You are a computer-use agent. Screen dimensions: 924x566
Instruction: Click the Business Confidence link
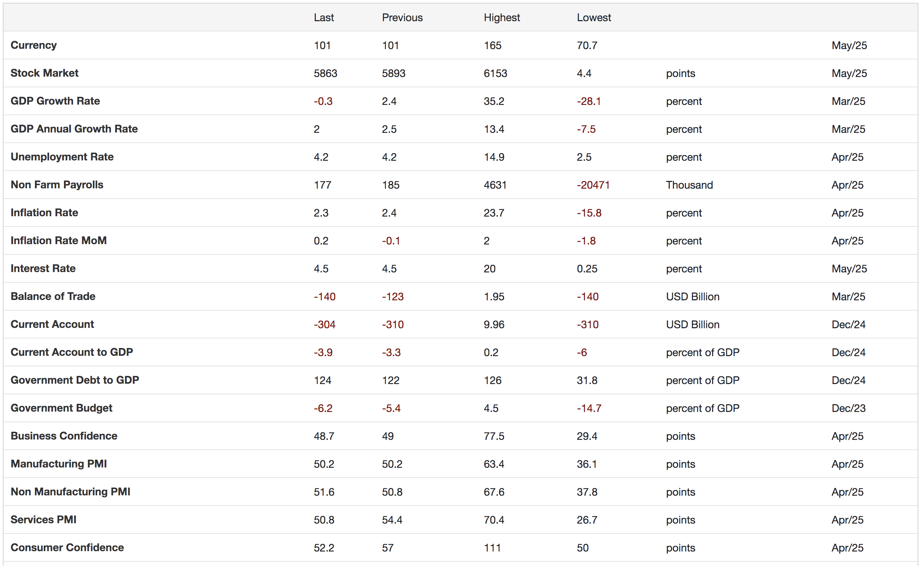tap(64, 436)
